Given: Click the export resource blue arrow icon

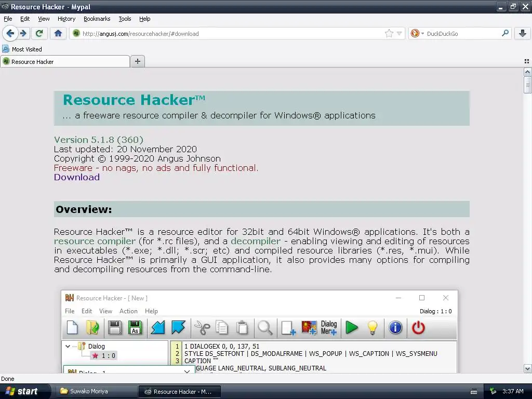Looking at the screenshot, I should (x=178, y=328).
